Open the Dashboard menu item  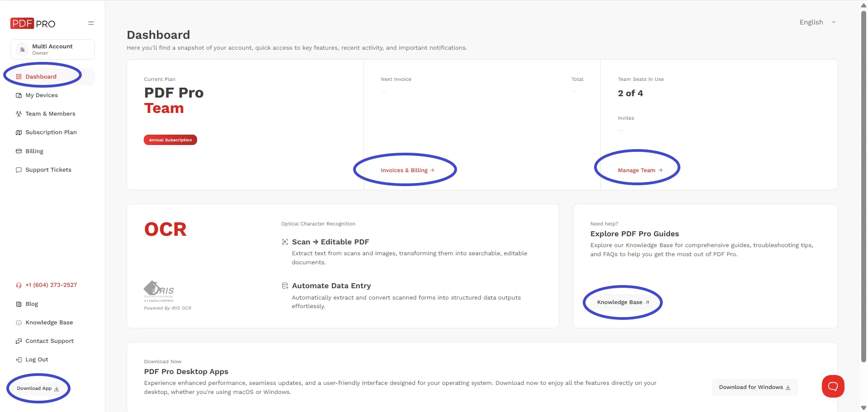pyautogui.click(x=52, y=77)
